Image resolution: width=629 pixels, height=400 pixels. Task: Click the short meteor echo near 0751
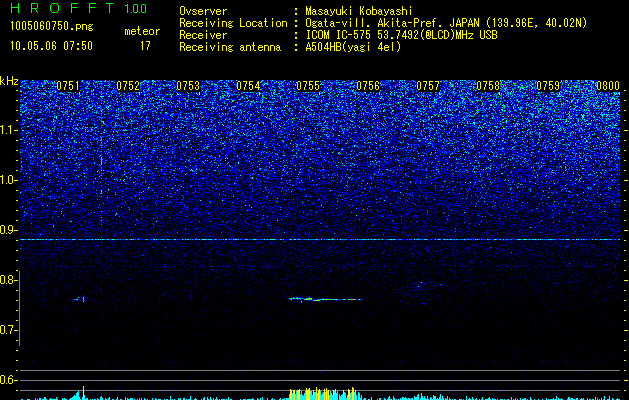click(77, 299)
